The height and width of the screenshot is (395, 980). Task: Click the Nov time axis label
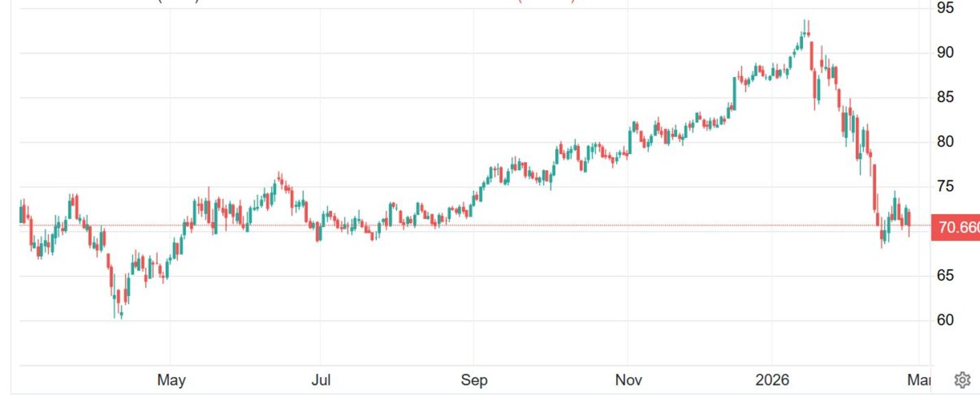629,380
